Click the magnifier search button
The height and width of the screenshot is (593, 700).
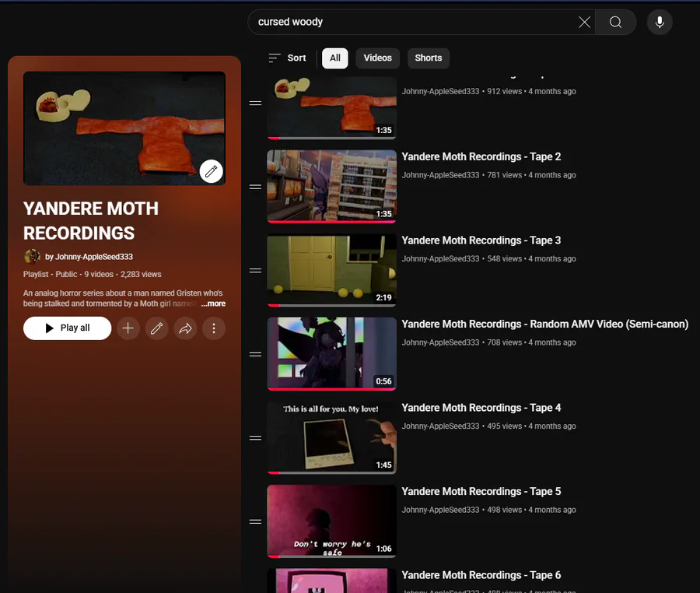click(x=616, y=22)
